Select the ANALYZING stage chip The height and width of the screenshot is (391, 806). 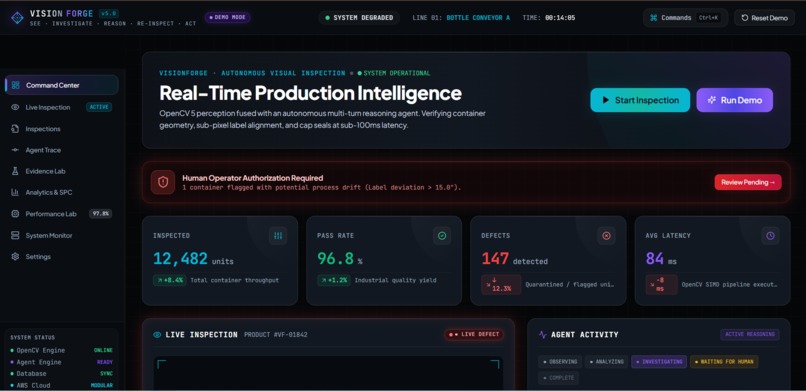tap(607, 362)
